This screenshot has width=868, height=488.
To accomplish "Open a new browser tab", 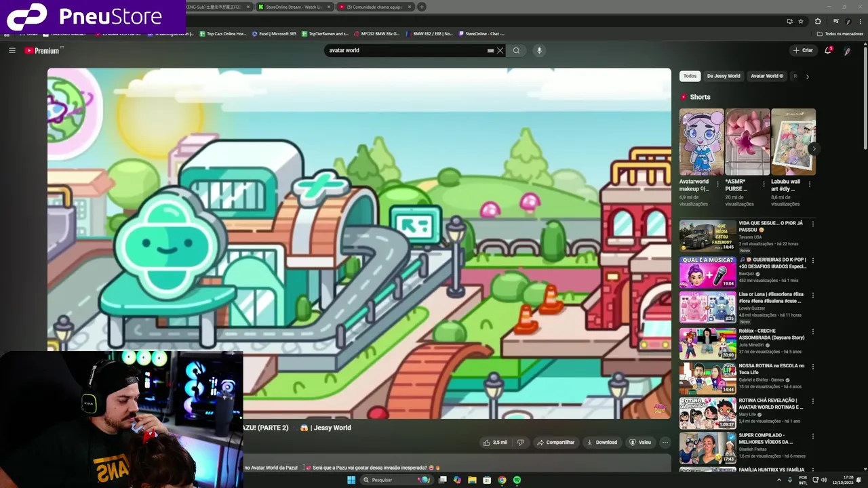I will coord(421,7).
